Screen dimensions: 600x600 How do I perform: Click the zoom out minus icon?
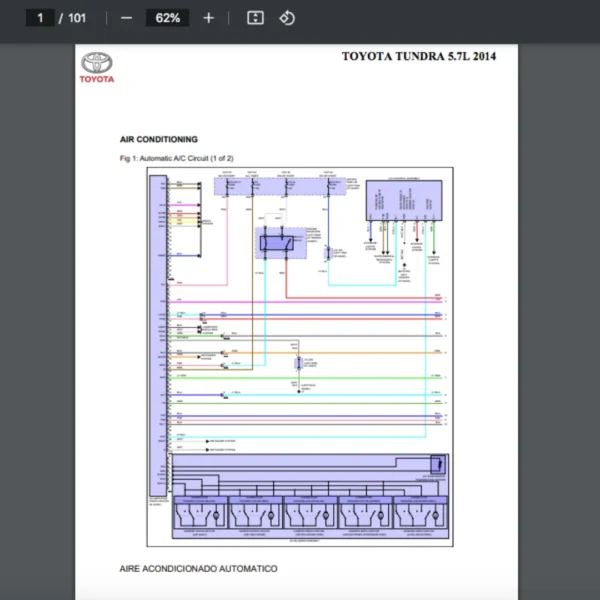[x=126, y=18]
